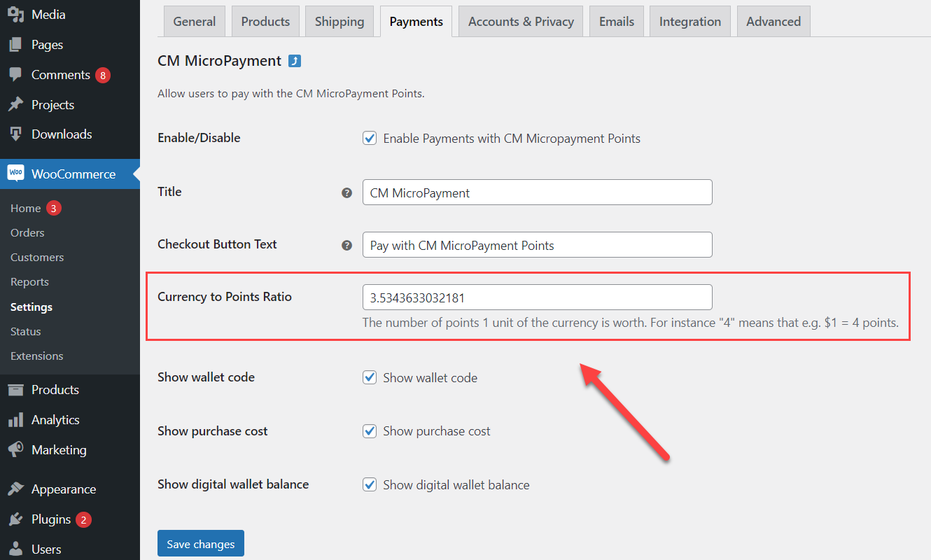
Task: Click the Checkout Button Text field
Action: 538,245
